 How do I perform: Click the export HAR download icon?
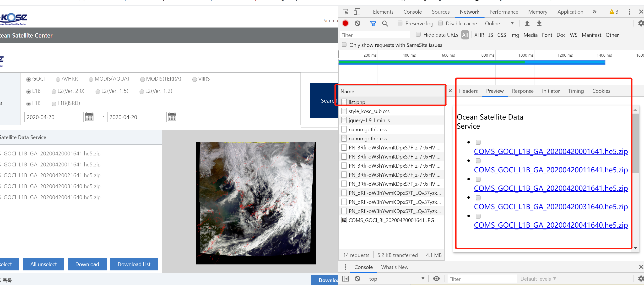tap(539, 23)
